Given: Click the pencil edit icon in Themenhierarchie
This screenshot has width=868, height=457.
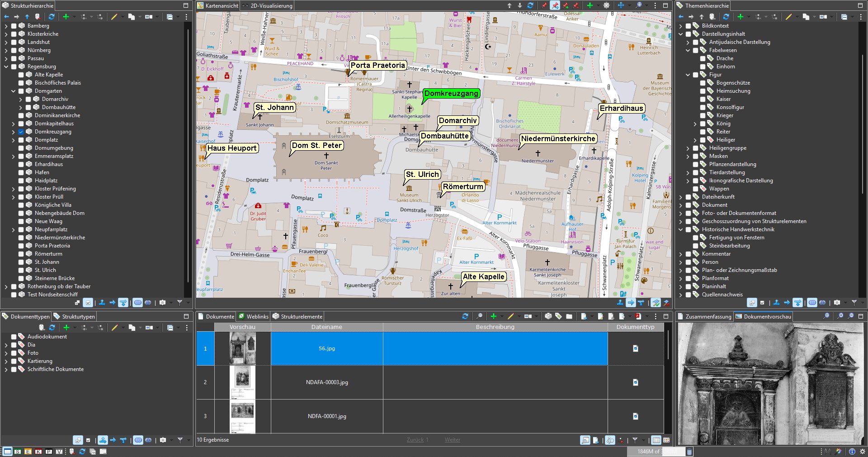Looking at the screenshot, I should (788, 17).
